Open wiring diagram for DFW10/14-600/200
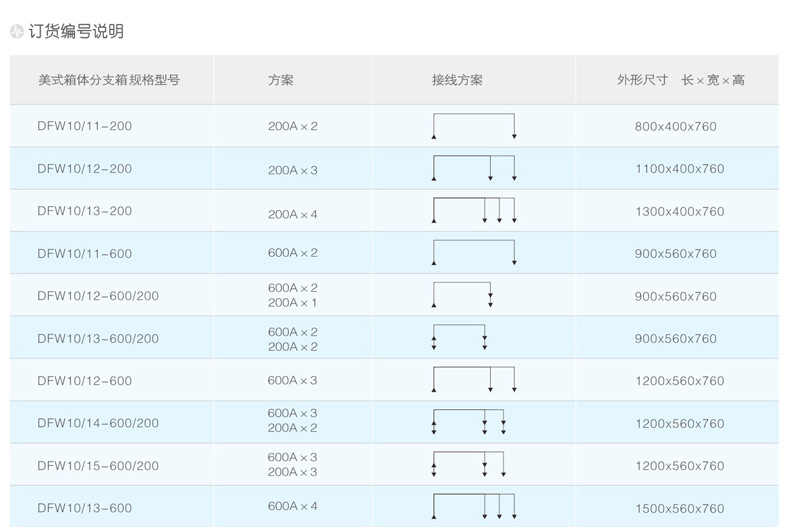 [x=469, y=422]
